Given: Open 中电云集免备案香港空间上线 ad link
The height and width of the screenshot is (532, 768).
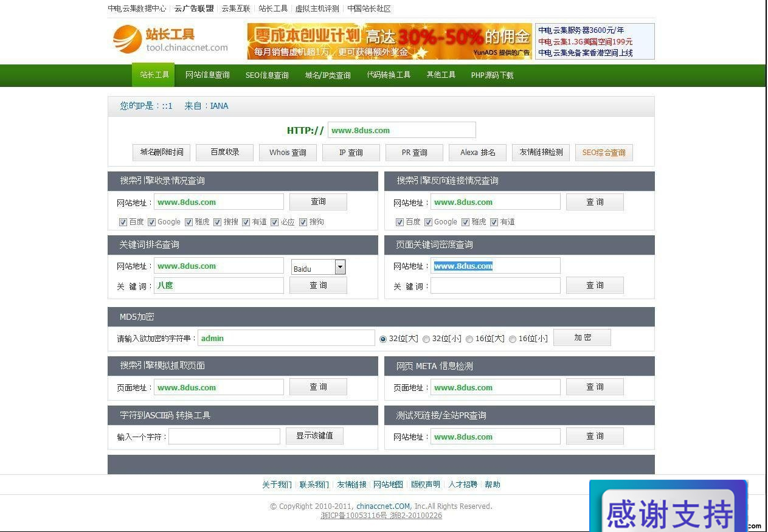Looking at the screenshot, I should click(586, 53).
